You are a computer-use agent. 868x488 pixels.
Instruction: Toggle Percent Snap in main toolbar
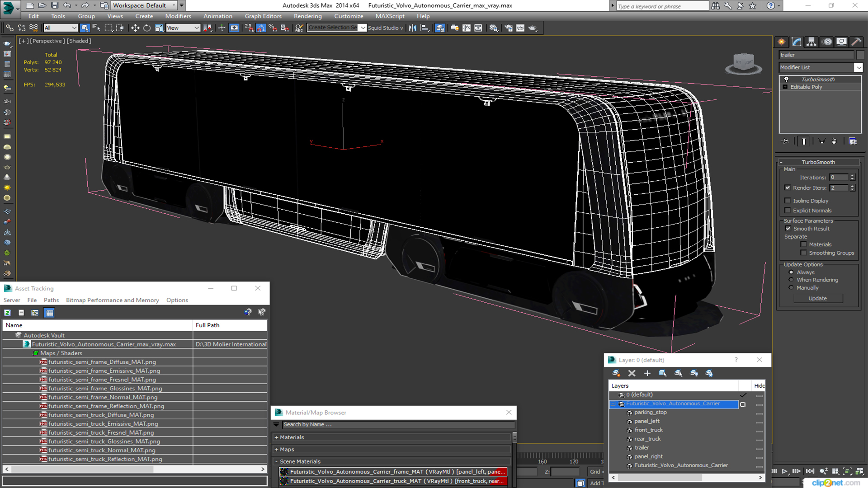coord(273,28)
